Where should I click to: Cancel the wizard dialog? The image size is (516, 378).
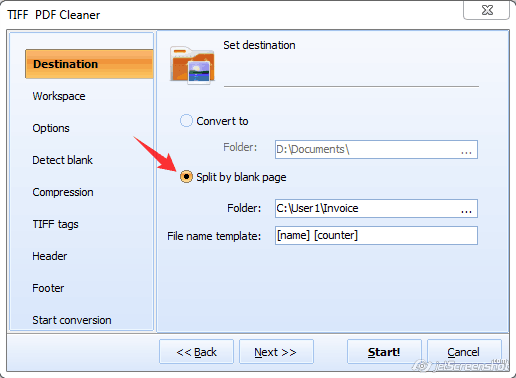[x=464, y=352]
